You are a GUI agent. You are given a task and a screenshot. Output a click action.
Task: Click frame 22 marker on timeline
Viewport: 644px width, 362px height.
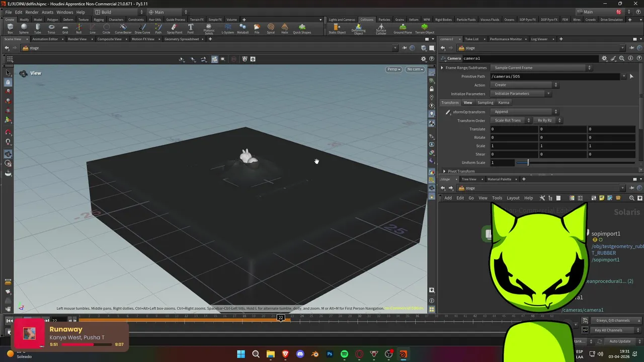click(281, 318)
